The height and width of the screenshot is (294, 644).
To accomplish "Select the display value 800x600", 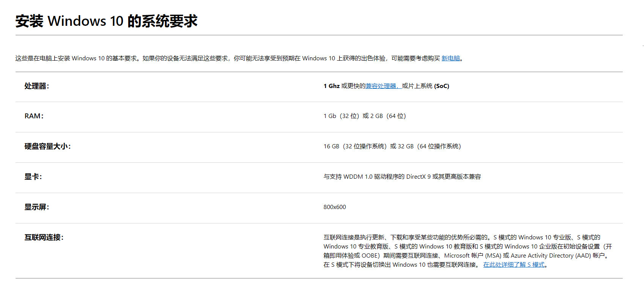I will point(335,207).
